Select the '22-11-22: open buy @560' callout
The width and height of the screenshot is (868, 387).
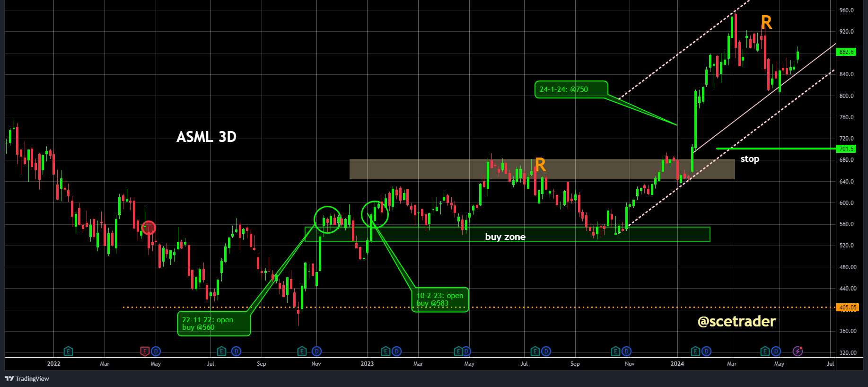(214, 324)
